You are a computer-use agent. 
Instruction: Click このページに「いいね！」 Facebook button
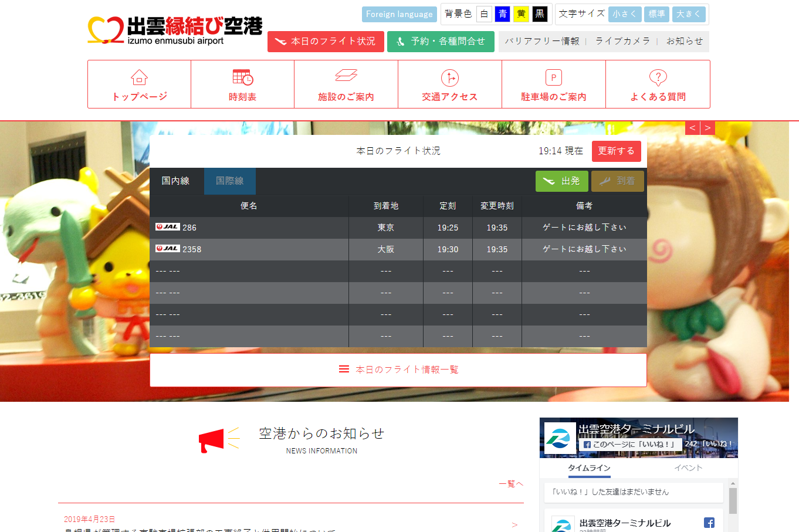[x=630, y=444]
